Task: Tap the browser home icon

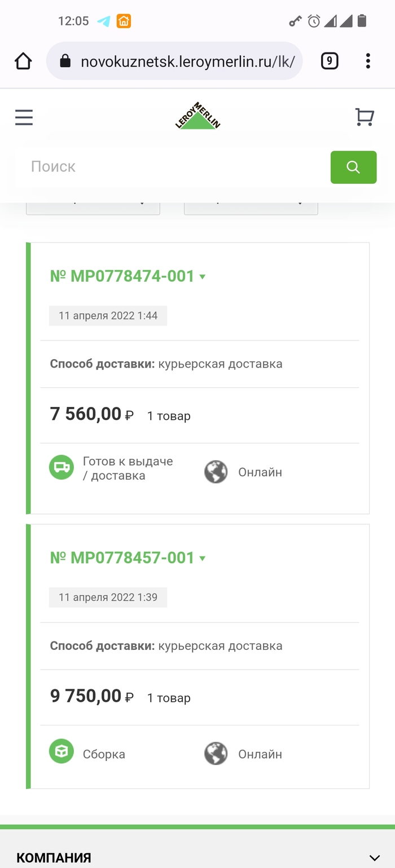Action: [x=23, y=61]
